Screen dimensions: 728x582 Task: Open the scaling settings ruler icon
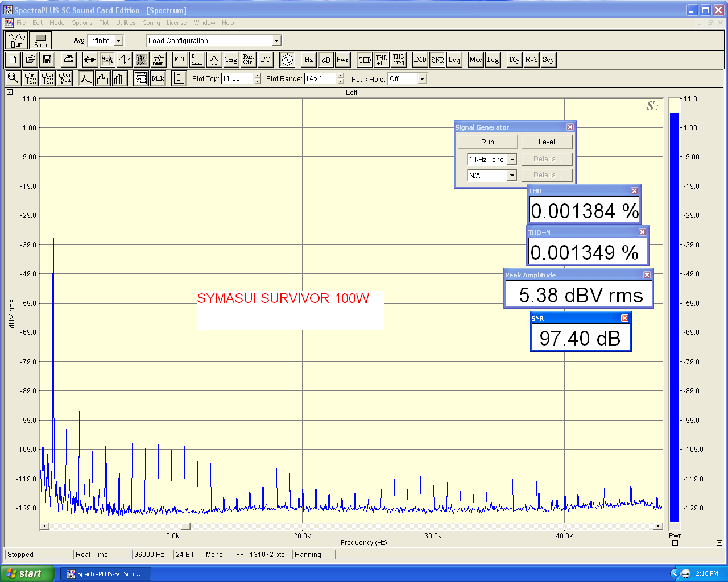[197, 60]
